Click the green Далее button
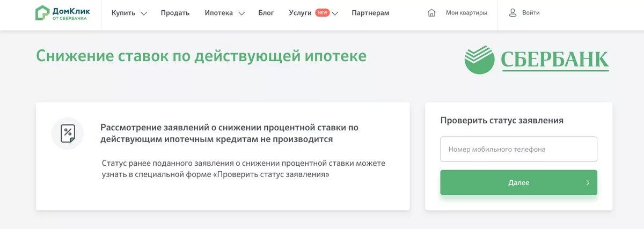This screenshot has width=644, height=229. point(518,183)
